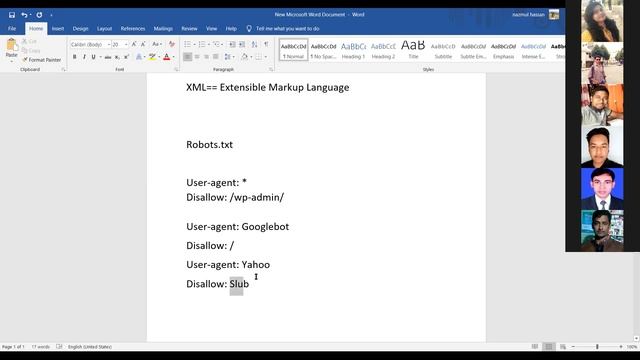640x360 pixels.
Task: Apply subscript formatting
Action: coord(117,57)
